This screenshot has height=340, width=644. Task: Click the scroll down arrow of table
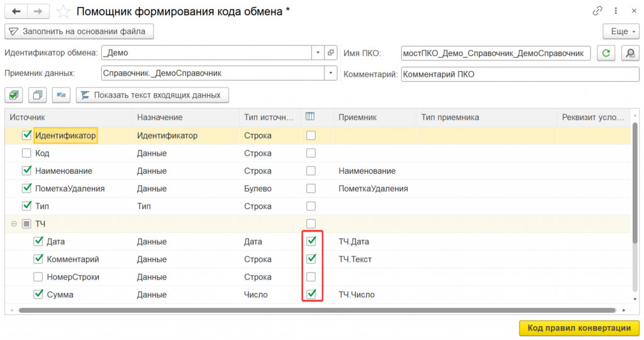[635, 299]
